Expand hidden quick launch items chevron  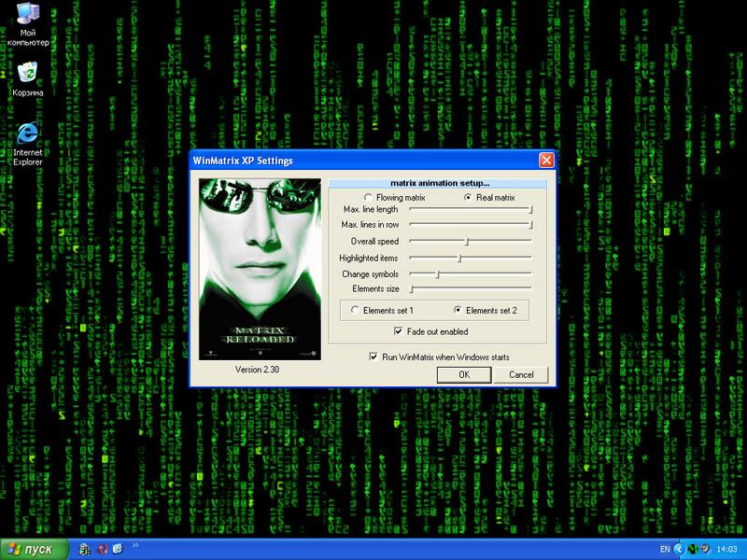tap(135, 545)
